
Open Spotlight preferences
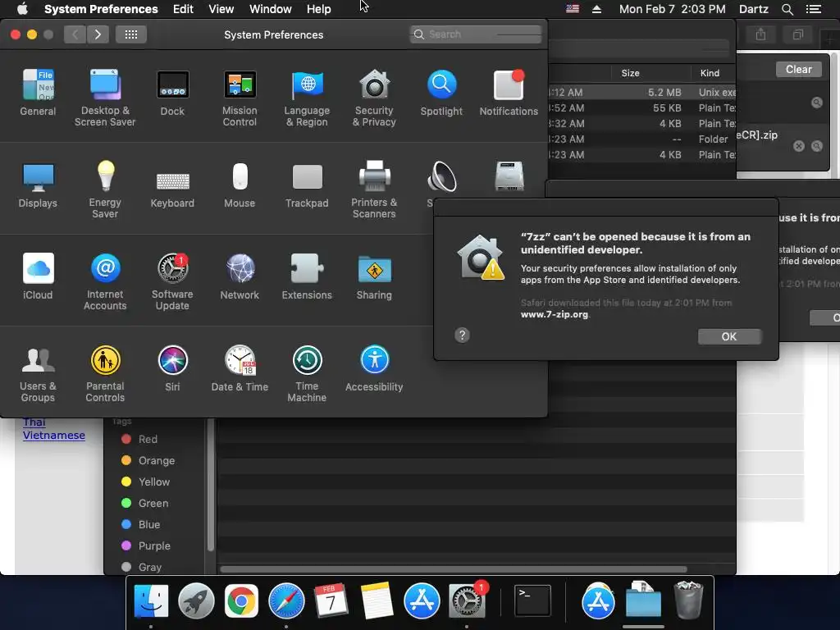pyautogui.click(x=441, y=93)
